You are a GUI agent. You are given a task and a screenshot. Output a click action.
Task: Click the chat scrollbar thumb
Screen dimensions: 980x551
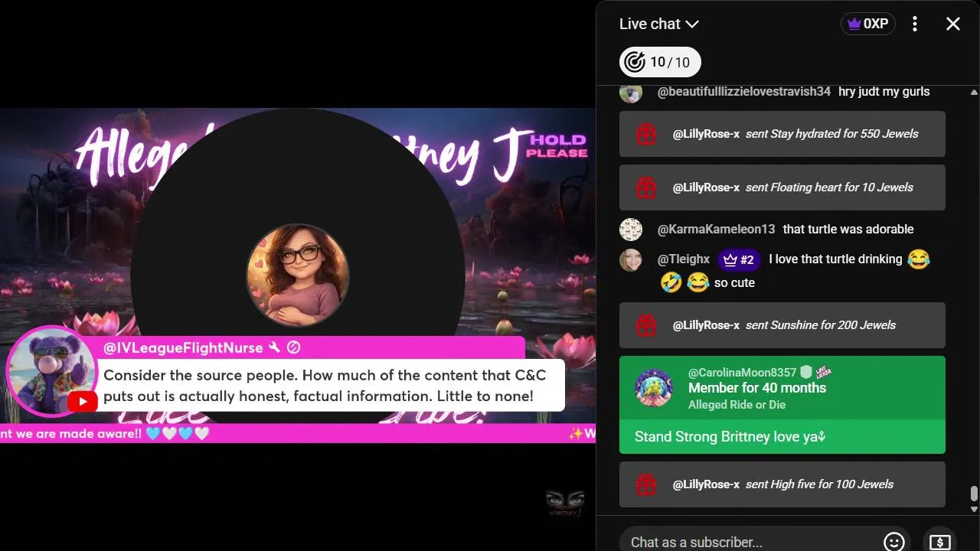click(974, 494)
